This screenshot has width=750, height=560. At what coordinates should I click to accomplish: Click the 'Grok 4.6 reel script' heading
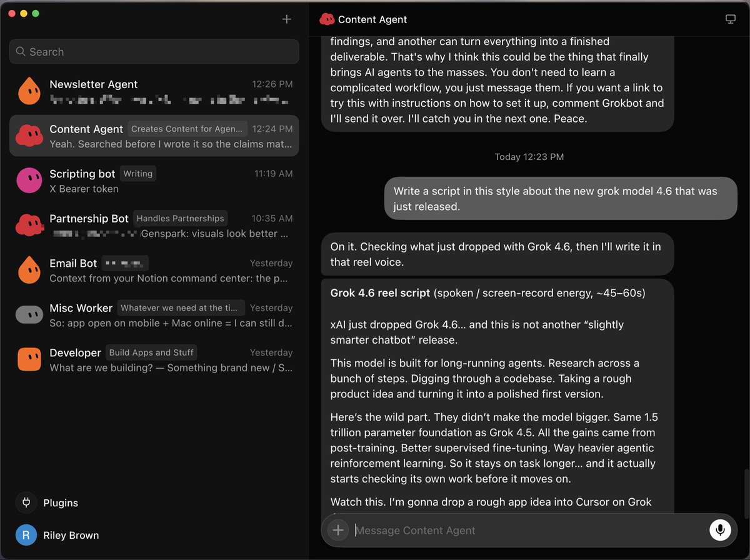[x=380, y=292]
